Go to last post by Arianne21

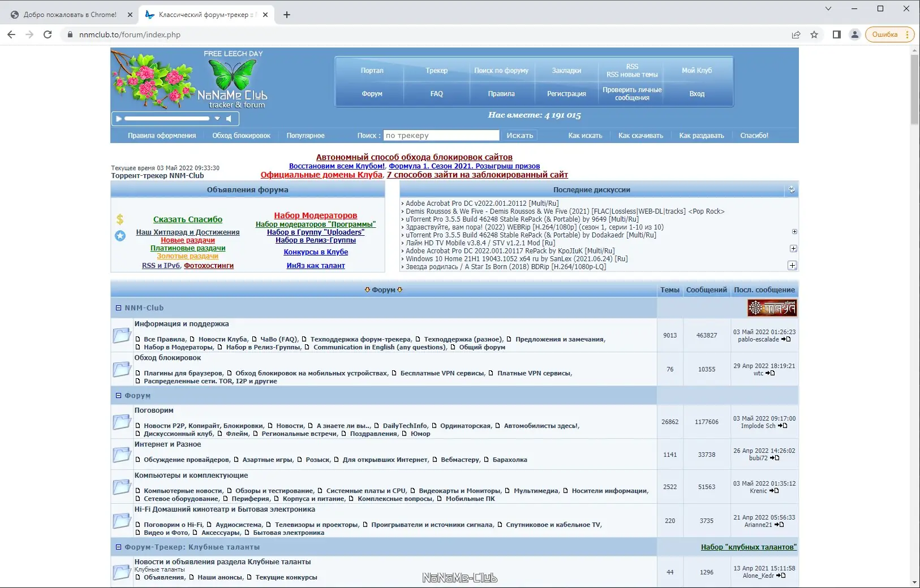point(779,525)
